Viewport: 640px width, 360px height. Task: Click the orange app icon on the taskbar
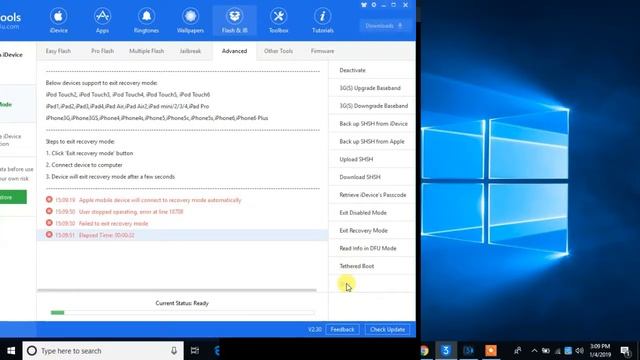[x=491, y=351]
